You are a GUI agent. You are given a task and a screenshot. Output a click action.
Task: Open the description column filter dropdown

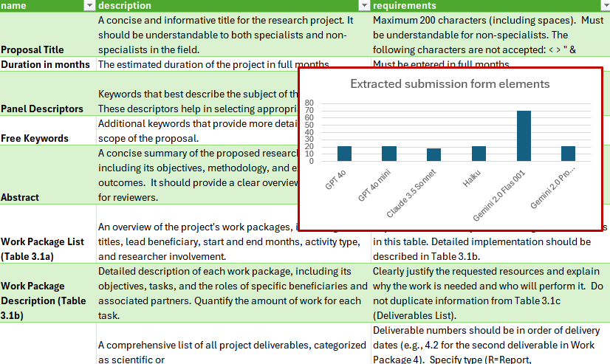pos(364,5)
